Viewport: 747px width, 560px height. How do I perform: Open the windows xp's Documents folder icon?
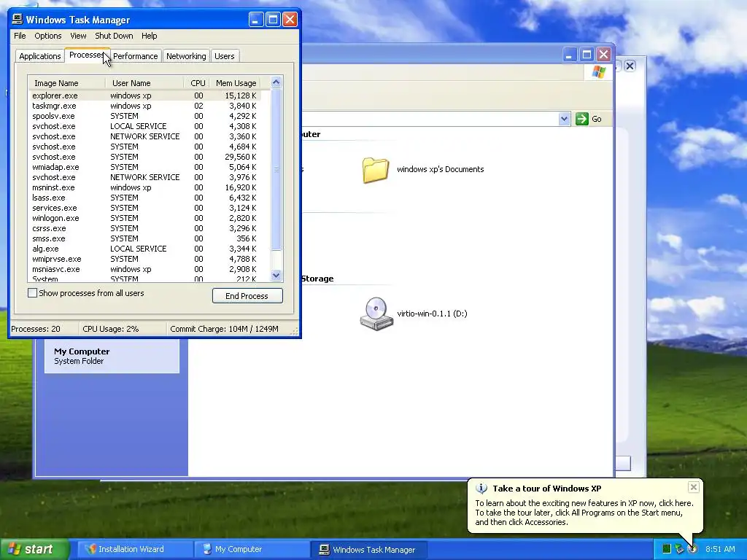[376, 169]
